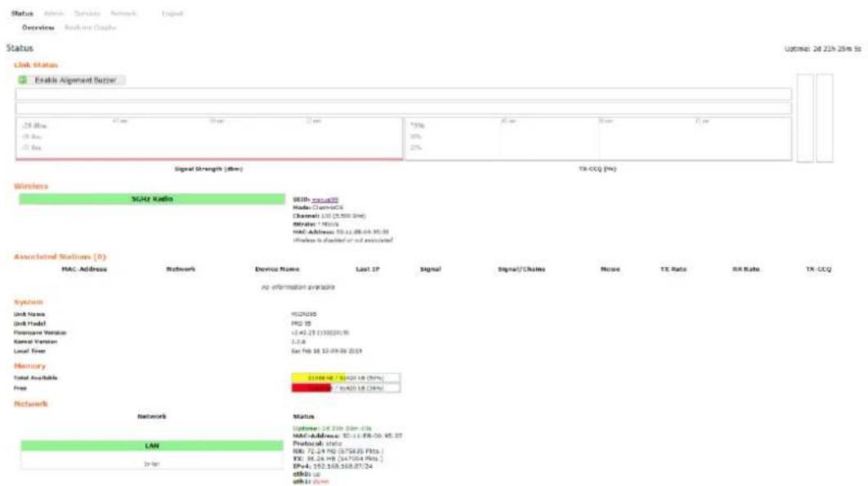Screen dimensions: 868x486
Task: Click the green LAN network bar
Action: [152, 446]
